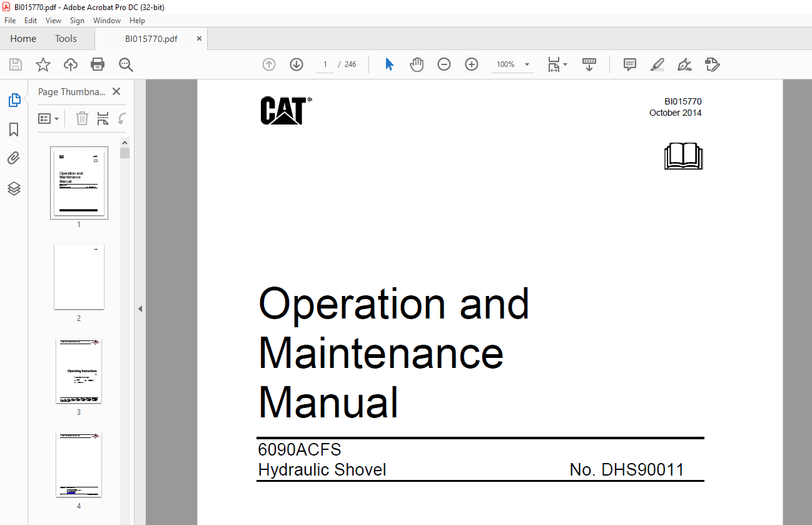The height and width of the screenshot is (525, 812).
Task: Click the 'Hydraulic Shovel' text
Action: point(322,470)
